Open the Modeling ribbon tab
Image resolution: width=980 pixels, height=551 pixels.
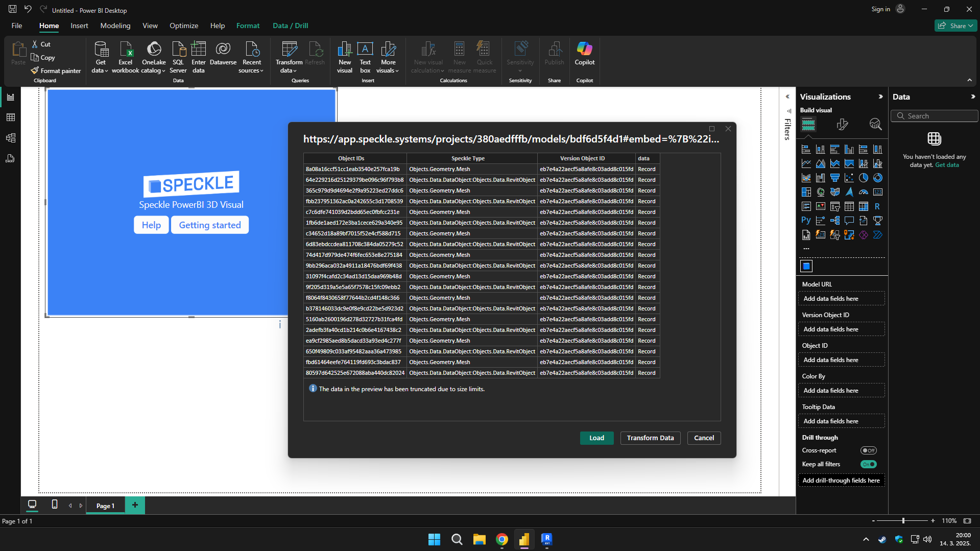click(115, 26)
